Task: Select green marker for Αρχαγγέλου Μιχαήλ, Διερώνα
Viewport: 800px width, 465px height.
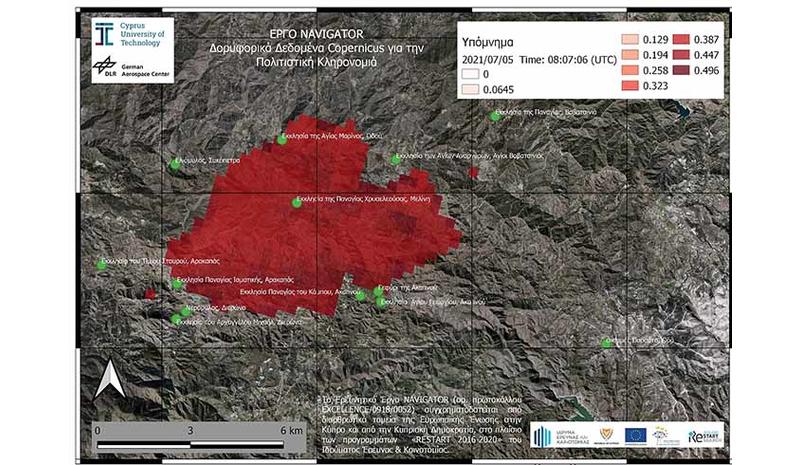Action: pos(176,320)
